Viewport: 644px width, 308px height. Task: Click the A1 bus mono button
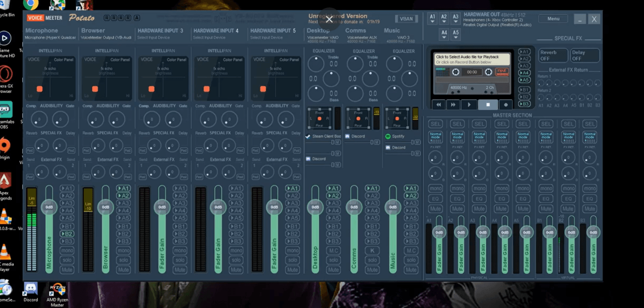(435, 188)
